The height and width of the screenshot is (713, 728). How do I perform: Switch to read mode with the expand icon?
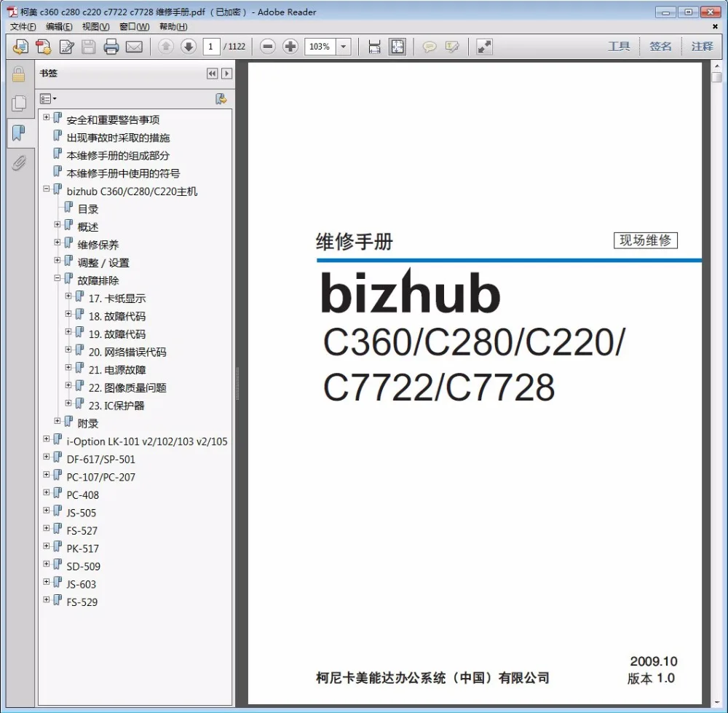[484, 47]
